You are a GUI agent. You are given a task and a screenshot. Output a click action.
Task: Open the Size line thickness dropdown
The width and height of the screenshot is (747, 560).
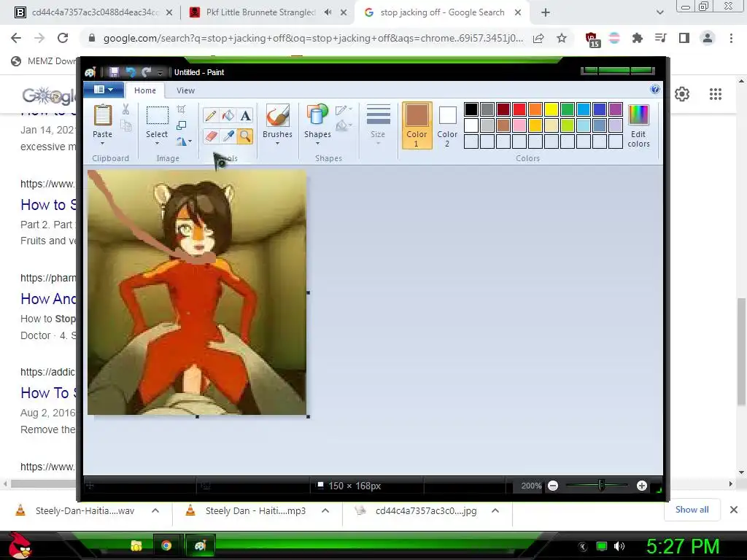tap(379, 125)
